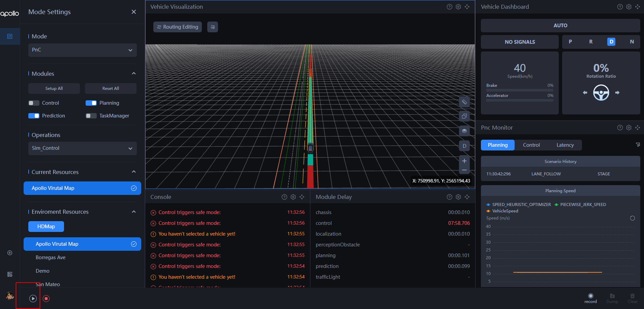The width and height of the screenshot is (644, 309).
Task: Click Pnc Monitor move panel icon
Action: point(638,128)
